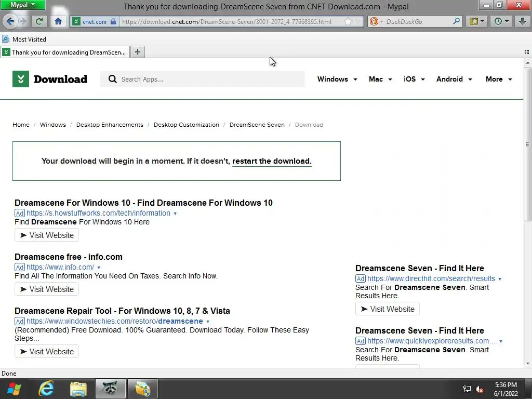This screenshot has height=399, width=532.
Task: Open Dreamscene Repair Tool ad title
Action: click(122, 311)
